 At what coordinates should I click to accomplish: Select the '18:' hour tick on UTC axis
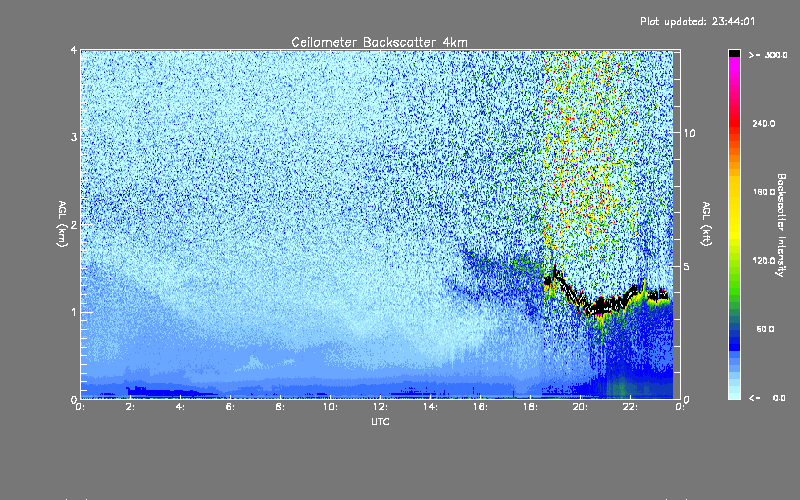[530, 407]
